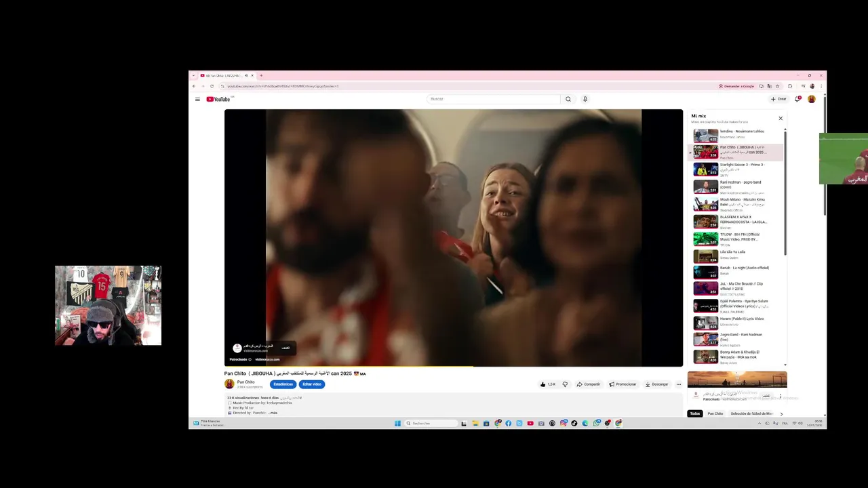This screenshot has width=868, height=488.
Task: Select the Pan Chito filter chip
Action: pos(715,413)
